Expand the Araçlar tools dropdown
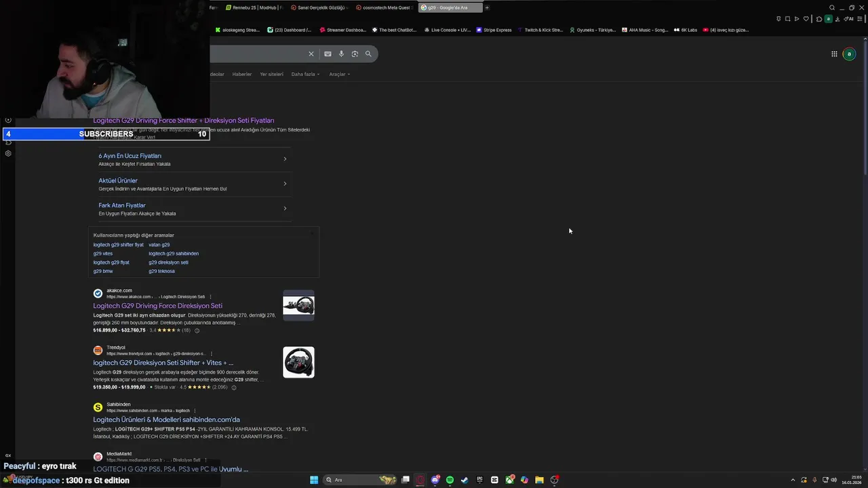This screenshot has width=868, height=488. click(x=340, y=74)
